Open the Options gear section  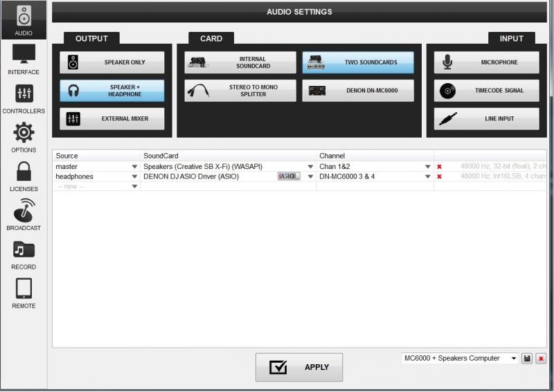(x=24, y=137)
